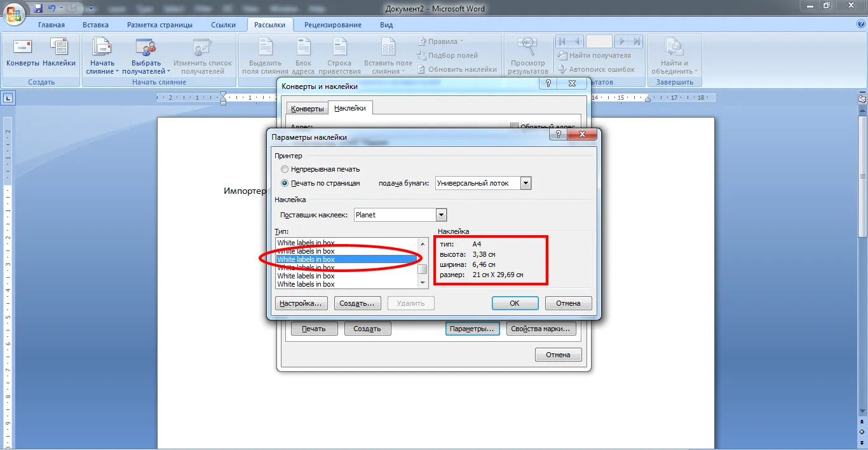Click Блок адреса (Address Block) icon
This screenshot has height=450, width=868.
[x=303, y=56]
